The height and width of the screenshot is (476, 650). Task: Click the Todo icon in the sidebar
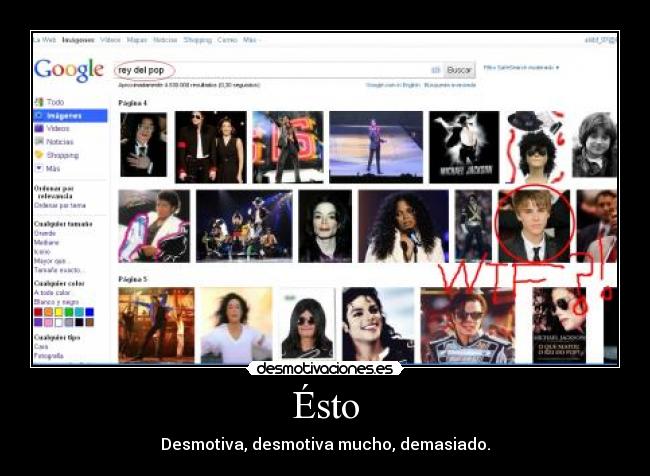click(39, 102)
